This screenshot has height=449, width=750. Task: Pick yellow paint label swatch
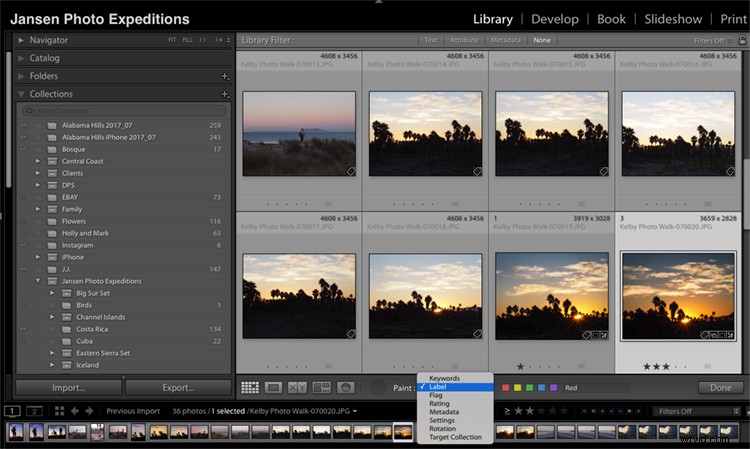517,388
